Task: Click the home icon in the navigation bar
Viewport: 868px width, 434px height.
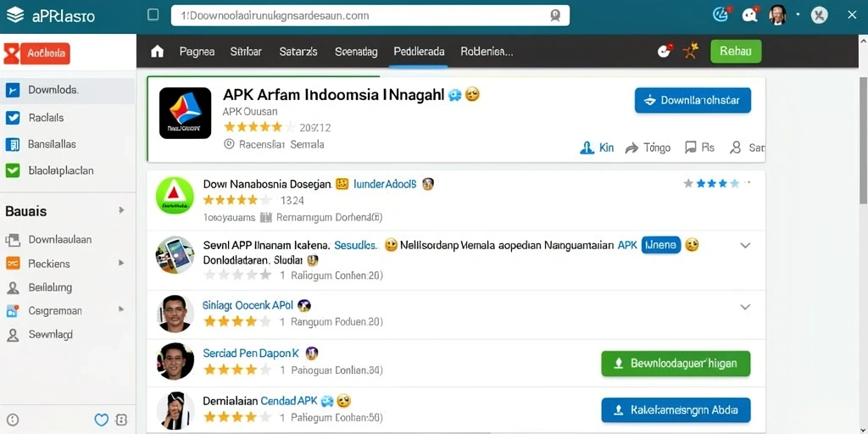Action: click(157, 52)
